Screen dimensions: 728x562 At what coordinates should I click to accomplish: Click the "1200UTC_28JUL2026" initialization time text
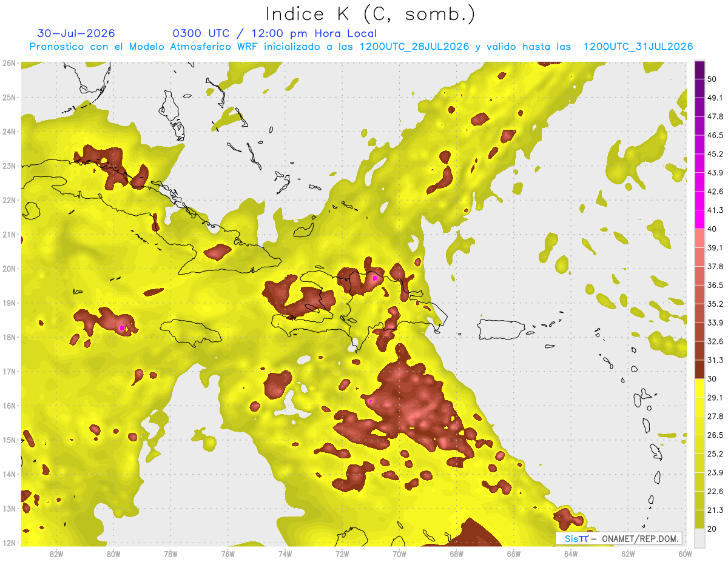click(x=415, y=47)
